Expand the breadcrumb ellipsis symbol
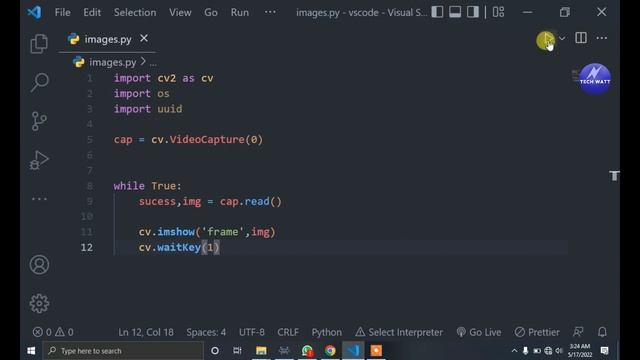Viewport: 640px width, 360px height. click(153, 63)
